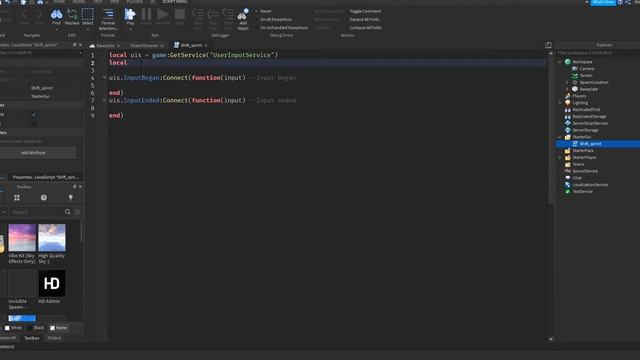Click the Toolbox search magnifier icon
This screenshot has width=640, height=360.
[x=68, y=212]
